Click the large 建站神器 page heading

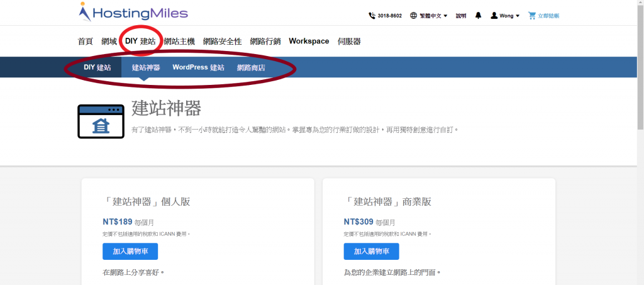(166, 108)
